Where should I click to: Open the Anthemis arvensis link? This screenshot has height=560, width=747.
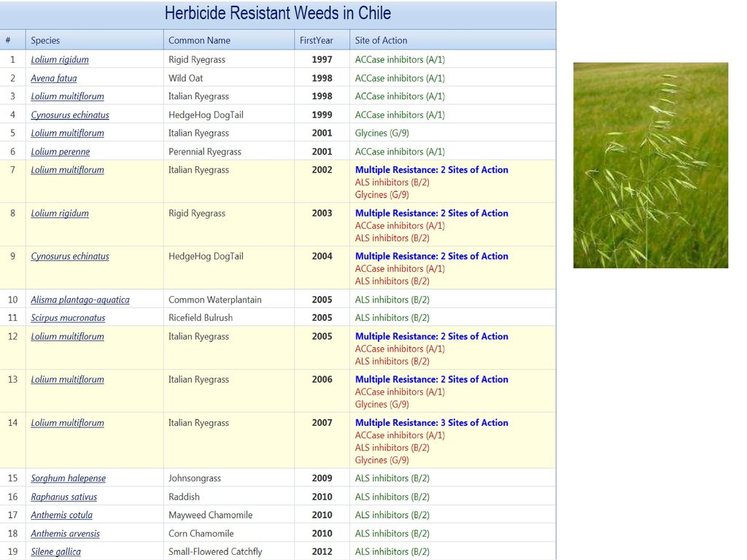tap(65, 533)
